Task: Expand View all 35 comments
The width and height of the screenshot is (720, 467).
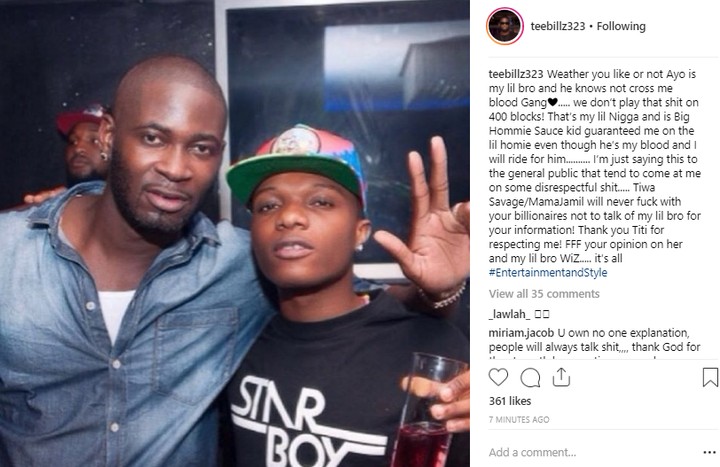Action: (x=544, y=294)
